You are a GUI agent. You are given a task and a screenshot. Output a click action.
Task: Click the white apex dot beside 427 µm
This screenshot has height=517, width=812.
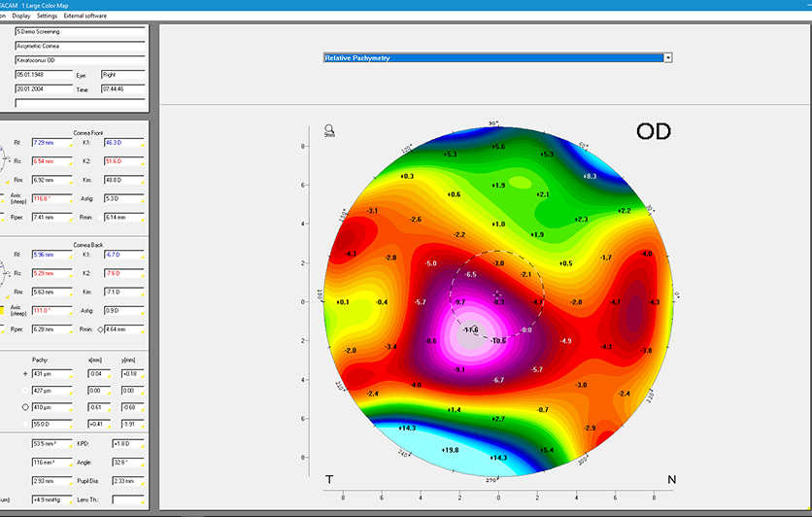(x=25, y=390)
